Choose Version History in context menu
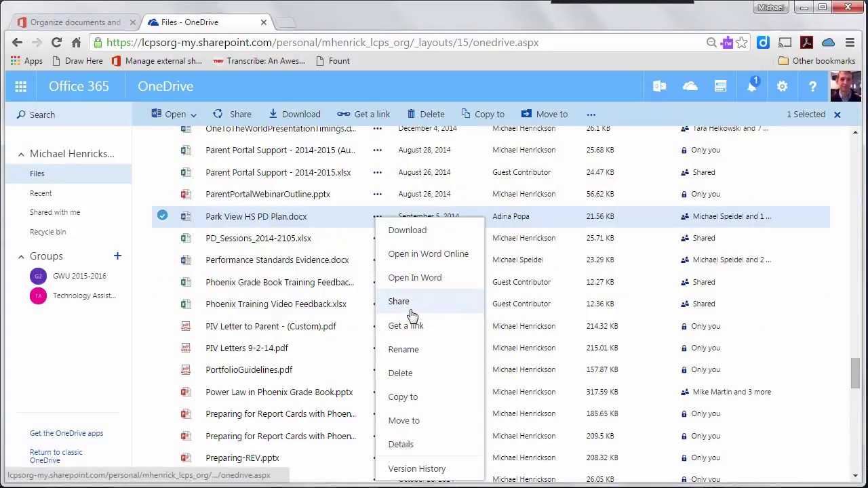This screenshot has width=868, height=488. pos(417,468)
